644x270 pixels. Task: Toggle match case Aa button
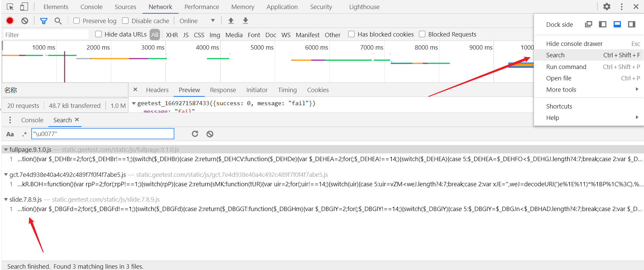pos(10,134)
